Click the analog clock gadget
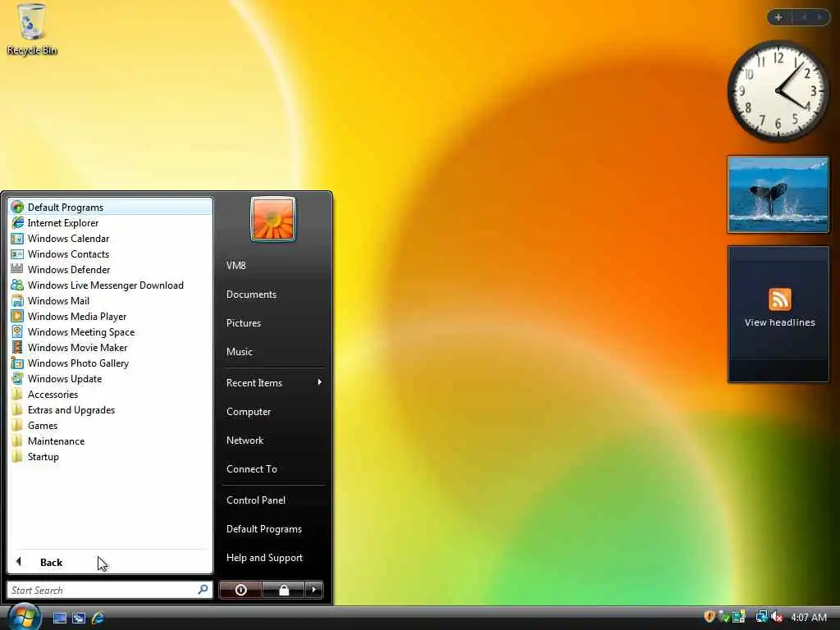The height and width of the screenshot is (630, 840). [778, 90]
